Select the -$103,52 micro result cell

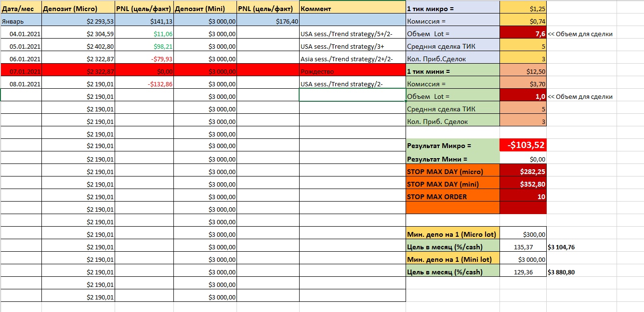(523, 145)
